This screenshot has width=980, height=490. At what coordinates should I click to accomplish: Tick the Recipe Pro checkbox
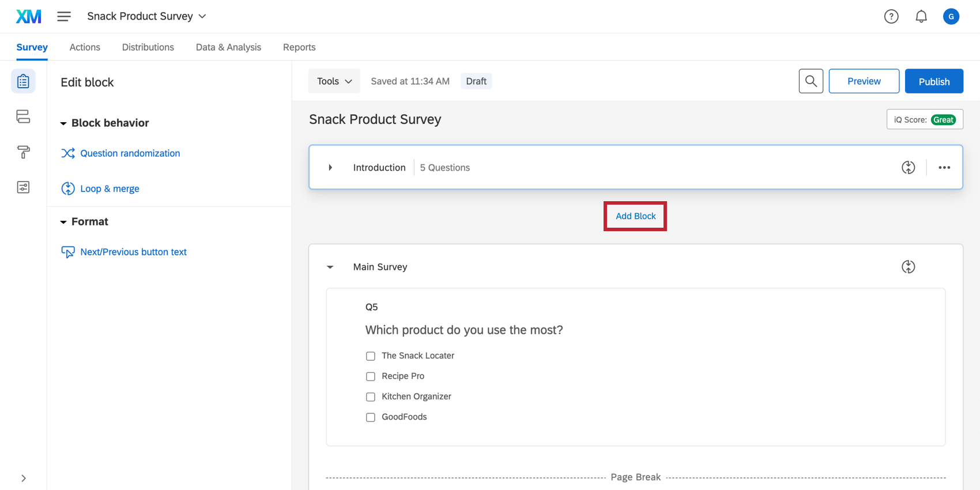tap(371, 376)
